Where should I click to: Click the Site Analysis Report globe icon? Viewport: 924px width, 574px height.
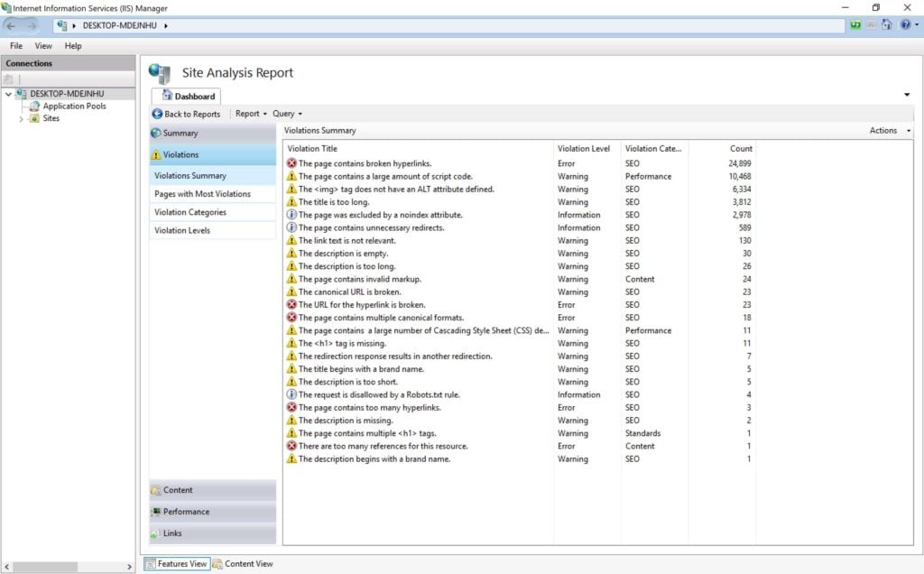160,74
